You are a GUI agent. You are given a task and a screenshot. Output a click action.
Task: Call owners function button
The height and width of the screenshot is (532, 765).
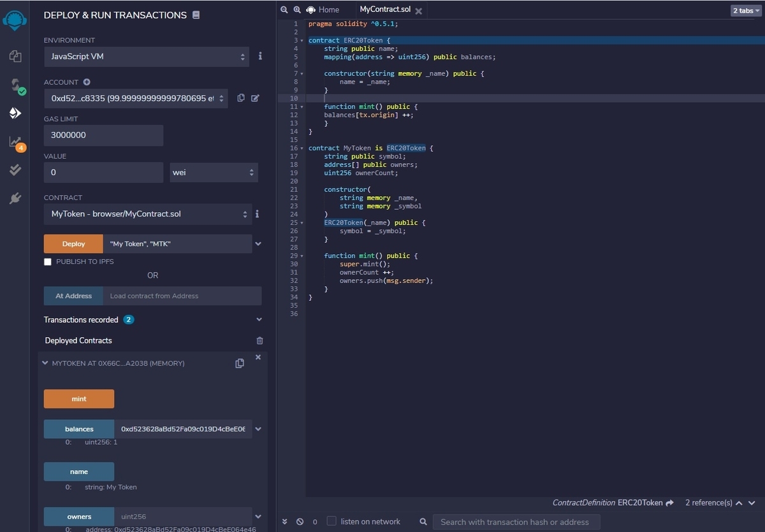coord(79,517)
